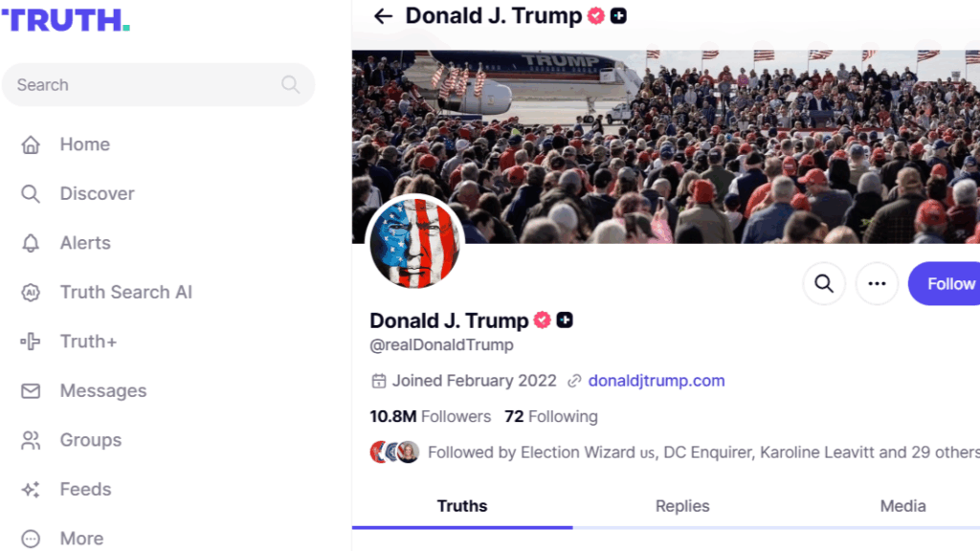Screen dimensions: 980x551
Task: View the 72 Following list
Action: tap(551, 417)
